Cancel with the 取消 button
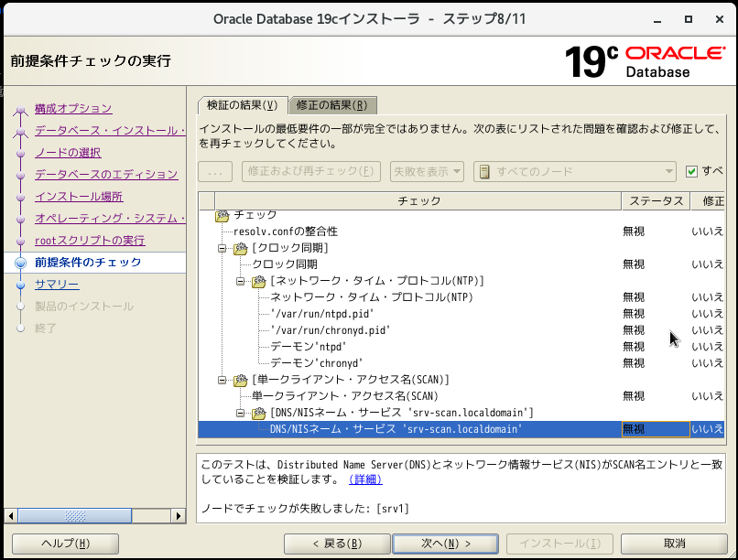 tap(674, 544)
